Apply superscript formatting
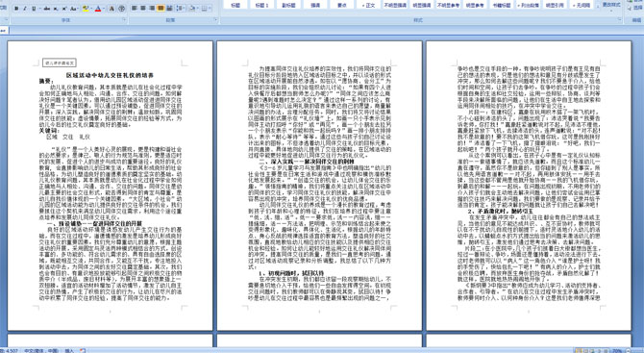Viewport: 644px width, 353px height. 64,9
